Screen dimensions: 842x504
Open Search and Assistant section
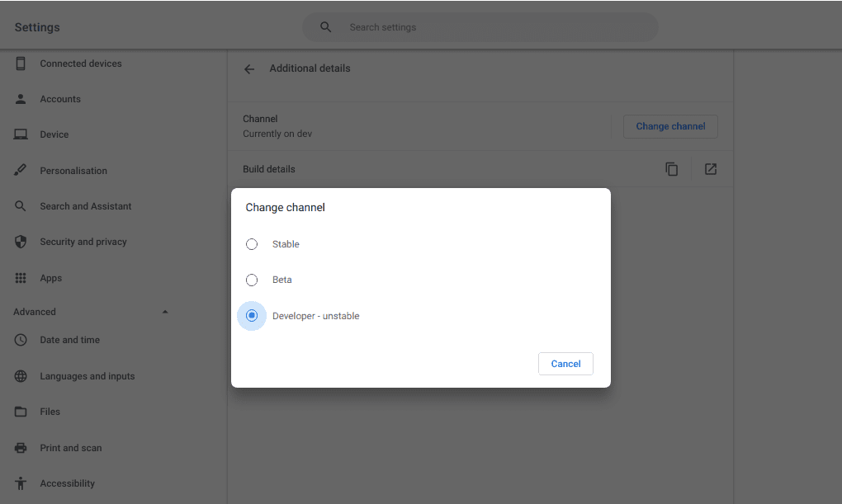click(85, 206)
